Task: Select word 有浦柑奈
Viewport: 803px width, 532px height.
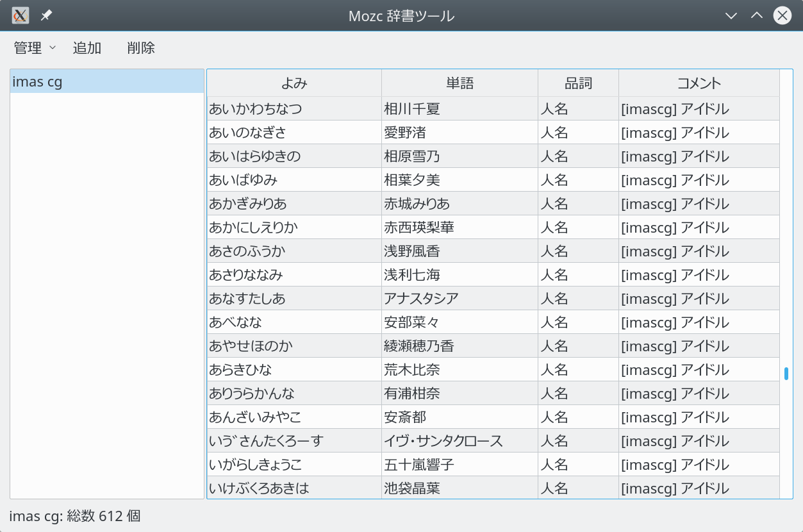Action: [460, 394]
